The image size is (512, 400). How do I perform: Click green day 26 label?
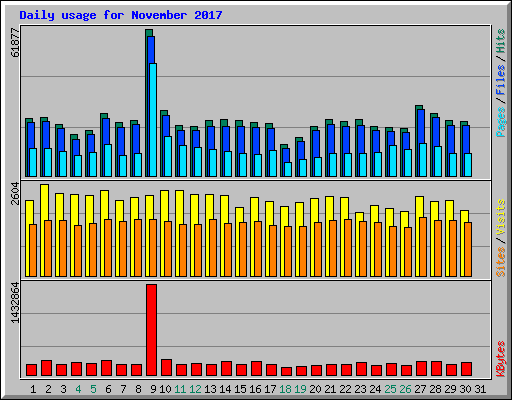coord(405,389)
